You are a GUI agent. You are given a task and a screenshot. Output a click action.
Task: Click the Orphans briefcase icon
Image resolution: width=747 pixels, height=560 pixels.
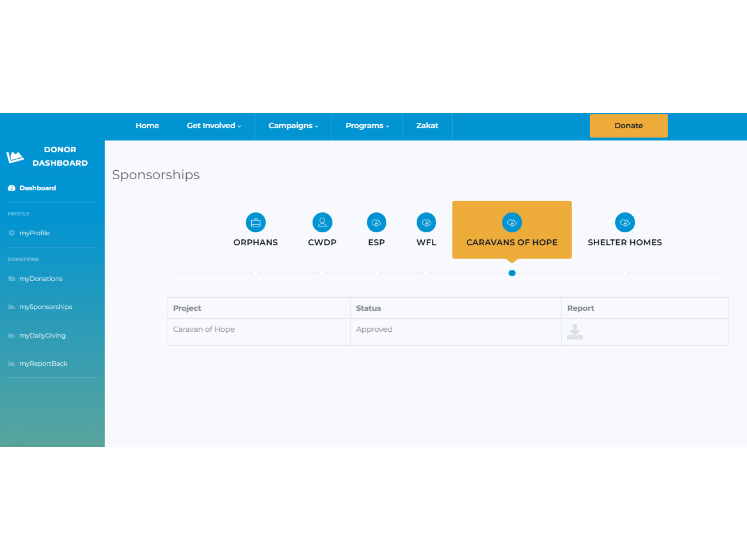[x=256, y=223]
